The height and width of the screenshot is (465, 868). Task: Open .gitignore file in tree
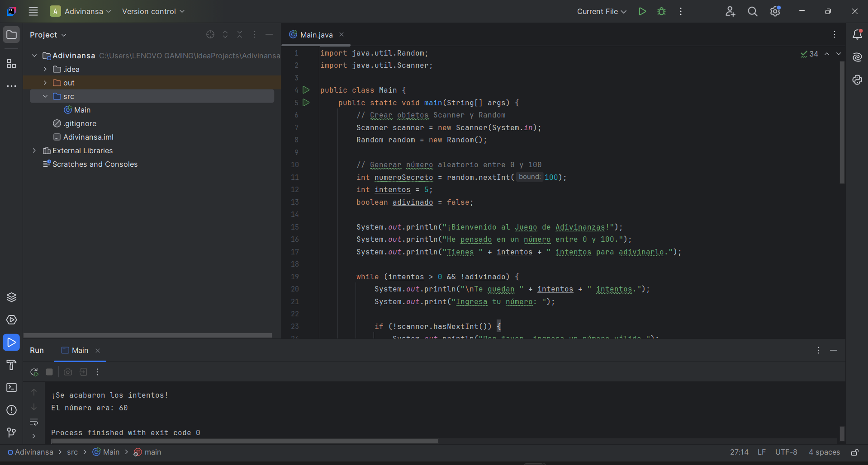point(75,123)
